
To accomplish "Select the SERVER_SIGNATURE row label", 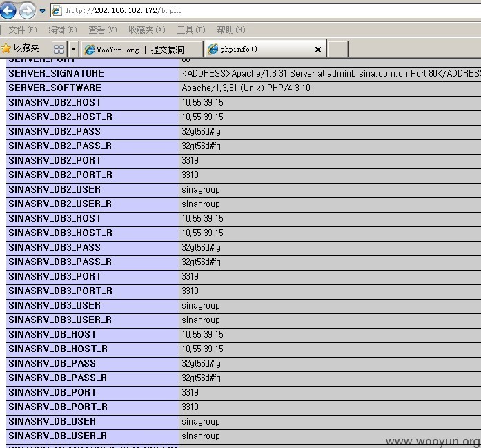I will click(56, 73).
